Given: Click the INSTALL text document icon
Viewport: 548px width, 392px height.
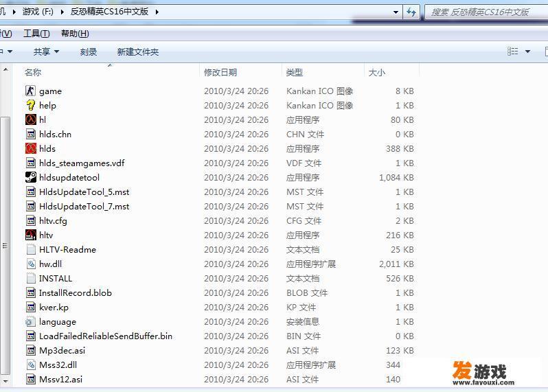Looking at the screenshot, I should pyautogui.click(x=31, y=278).
